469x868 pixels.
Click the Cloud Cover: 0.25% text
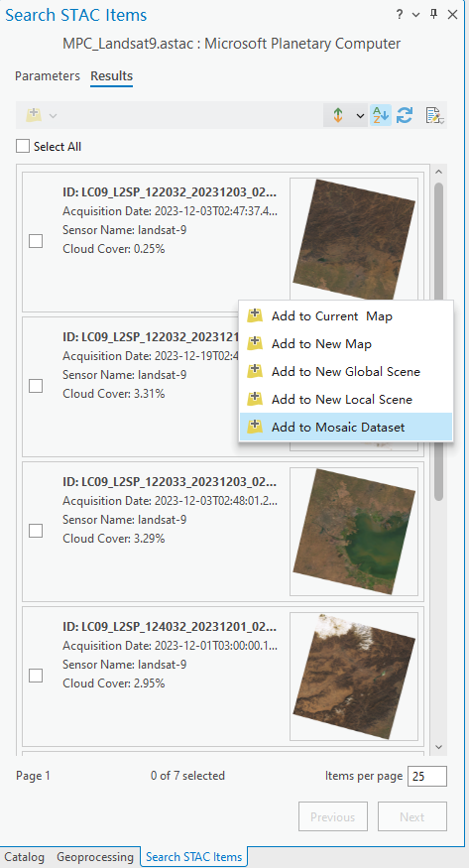point(114,249)
